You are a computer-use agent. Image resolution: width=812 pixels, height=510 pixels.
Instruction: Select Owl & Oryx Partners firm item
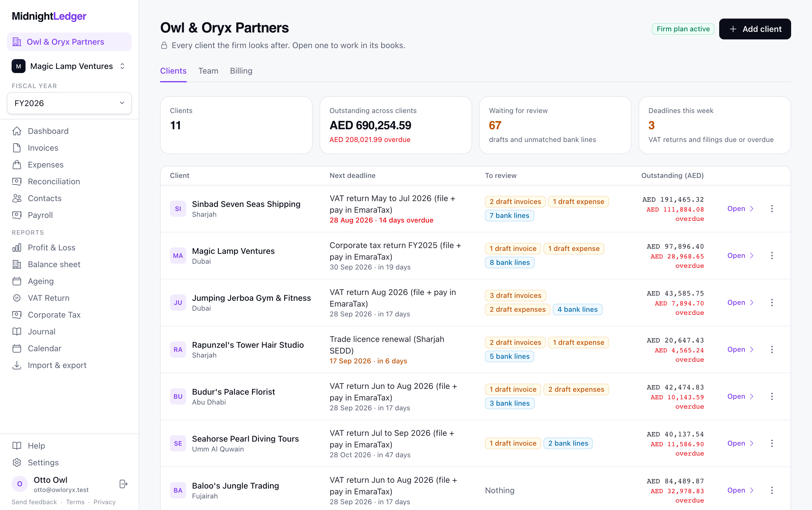coord(69,42)
